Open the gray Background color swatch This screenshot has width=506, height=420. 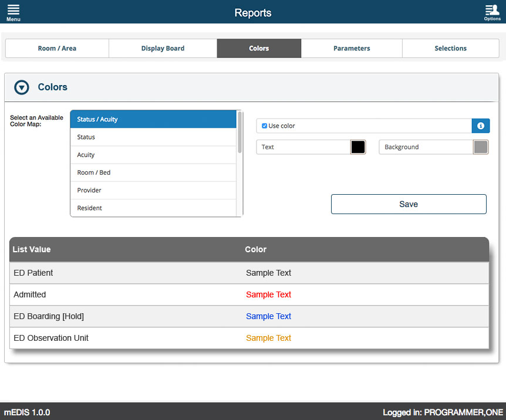pos(481,147)
